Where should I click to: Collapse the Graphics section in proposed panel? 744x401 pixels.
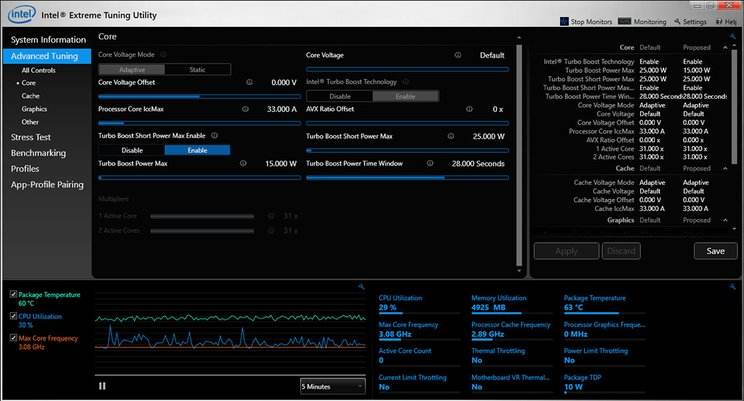pyautogui.click(x=725, y=220)
